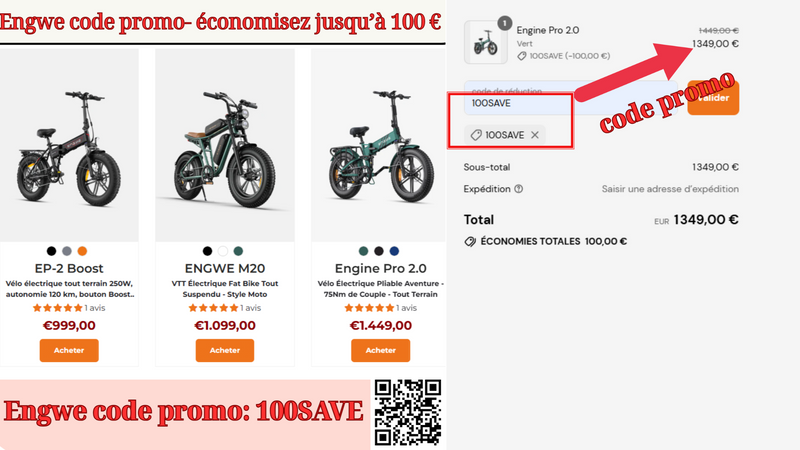Remove the 100SAVE code with X icon
Screen dimensions: 800x450
point(535,135)
